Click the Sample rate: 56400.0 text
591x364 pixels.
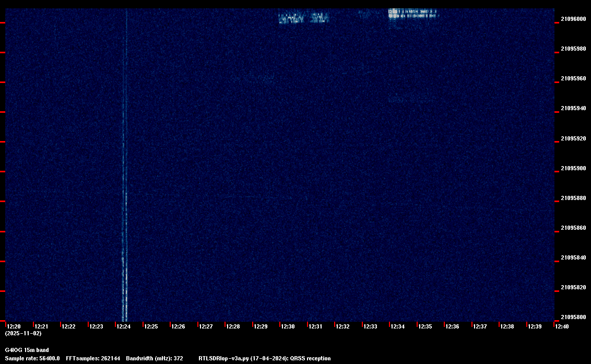pos(32,358)
